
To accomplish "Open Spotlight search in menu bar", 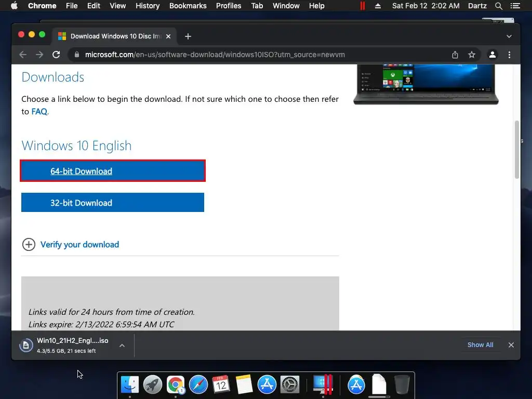I will pyautogui.click(x=498, y=6).
